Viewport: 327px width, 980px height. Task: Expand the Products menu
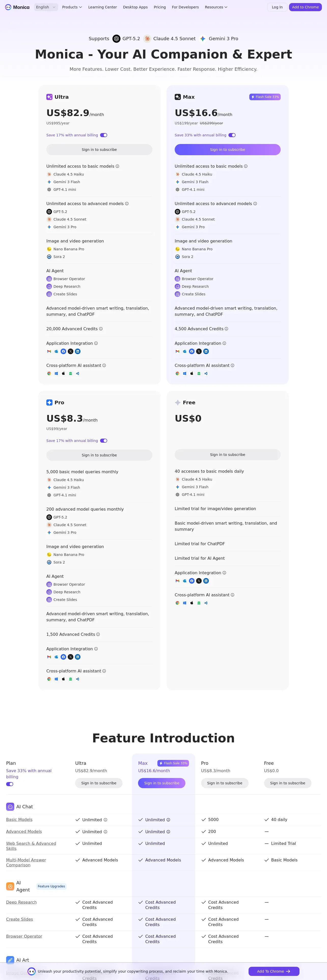pos(72,7)
